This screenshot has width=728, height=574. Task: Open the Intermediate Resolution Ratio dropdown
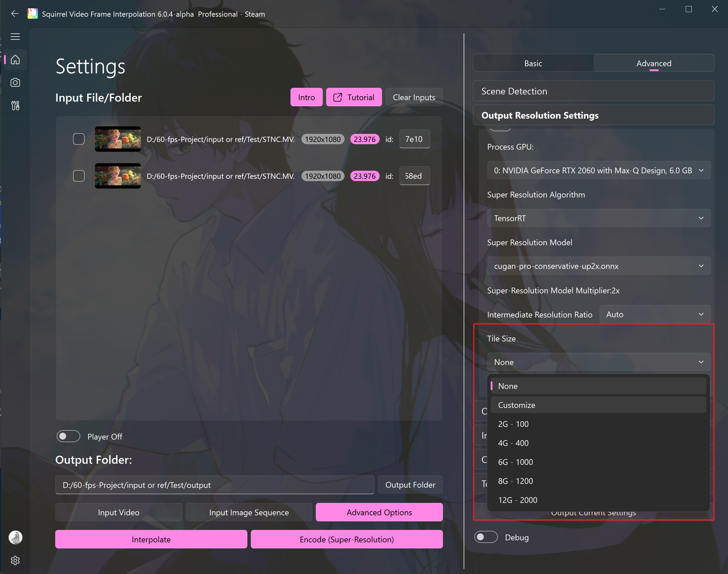click(655, 314)
